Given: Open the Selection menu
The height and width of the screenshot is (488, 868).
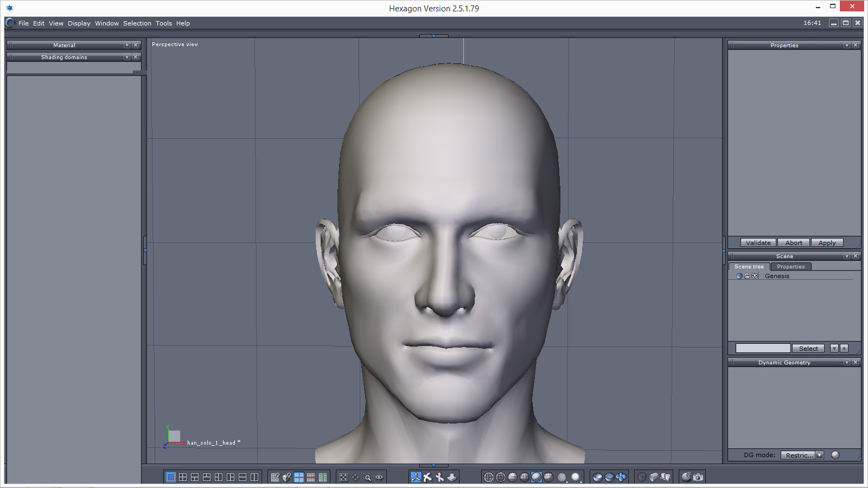Looking at the screenshot, I should click(137, 23).
